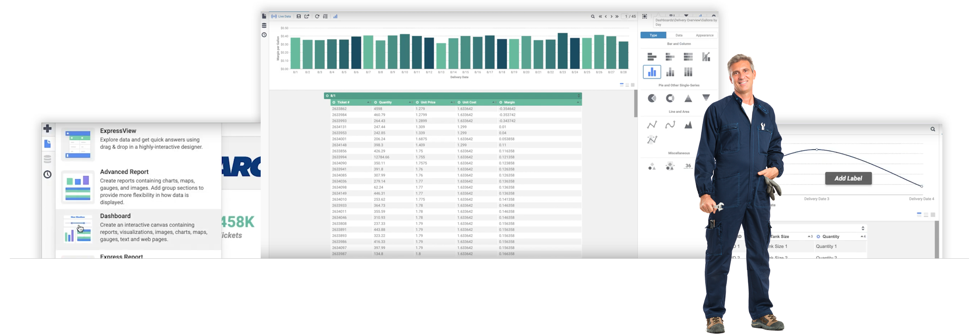Go to previous page arrow
This screenshot has width=980, height=334.
(606, 16)
